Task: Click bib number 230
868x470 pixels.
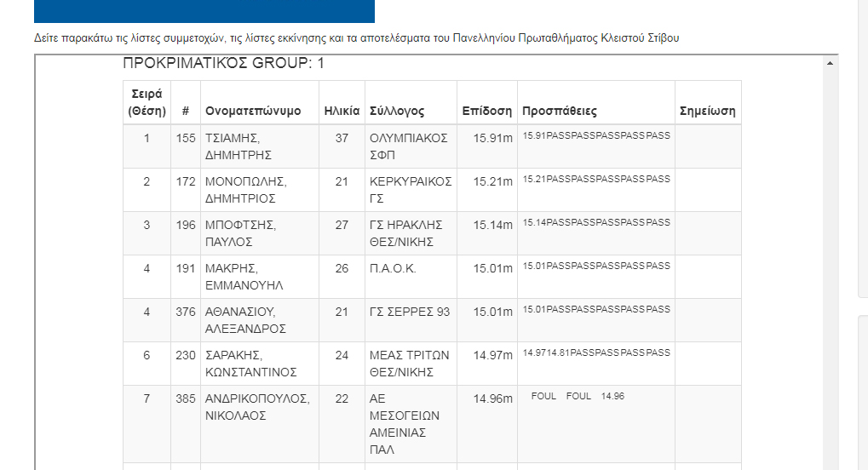Action: click(186, 355)
